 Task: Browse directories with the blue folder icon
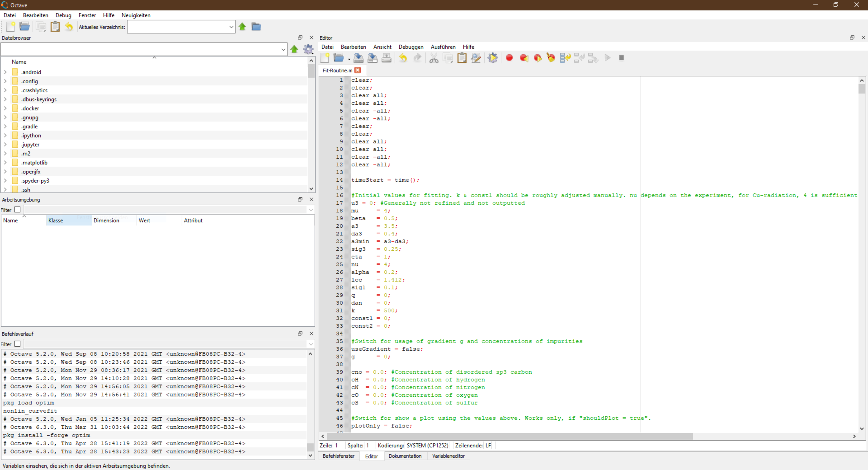tap(256, 27)
